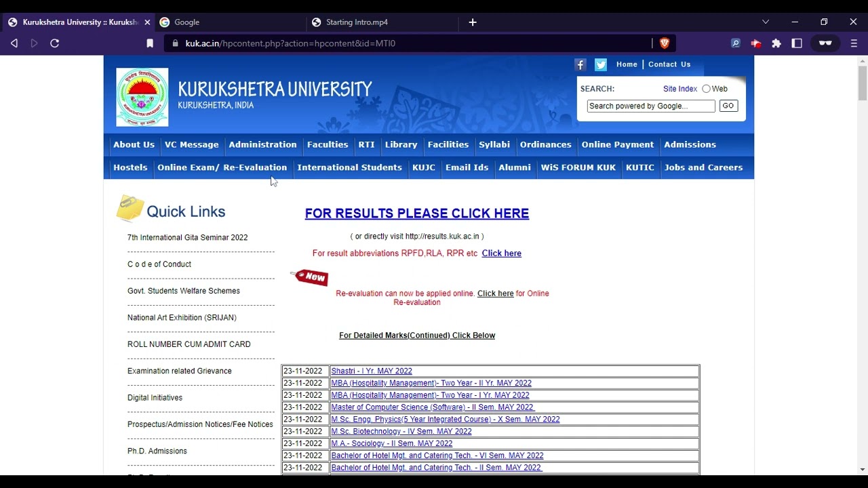Viewport: 868px width, 488px height.
Task: Open the Alumni menu item
Action: coord(515,167)
